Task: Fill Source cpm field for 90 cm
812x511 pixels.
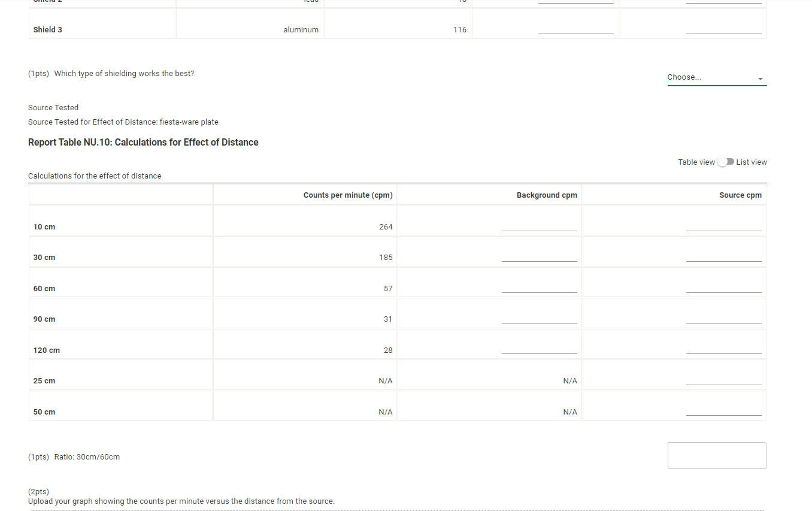Action: [x=723, y=318]
